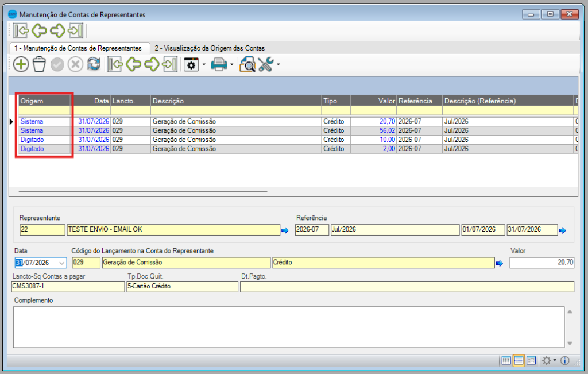Sort by the Tipo column header

pos(336,101)
